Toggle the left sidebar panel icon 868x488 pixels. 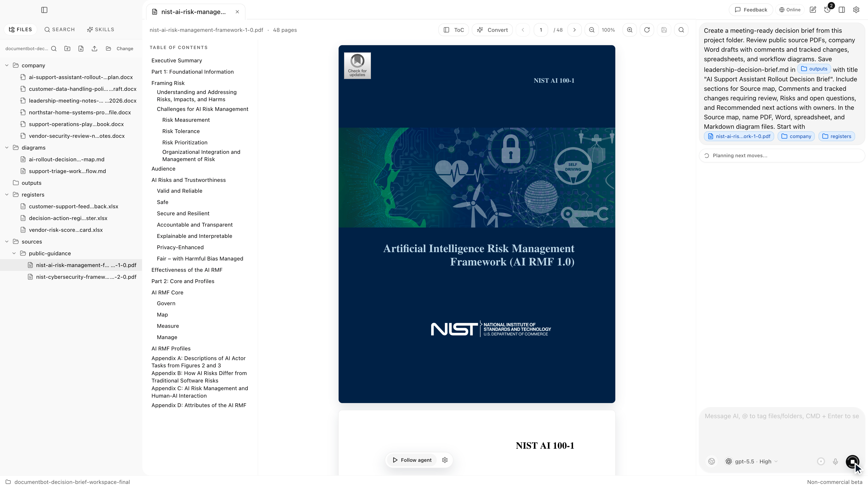44,10
